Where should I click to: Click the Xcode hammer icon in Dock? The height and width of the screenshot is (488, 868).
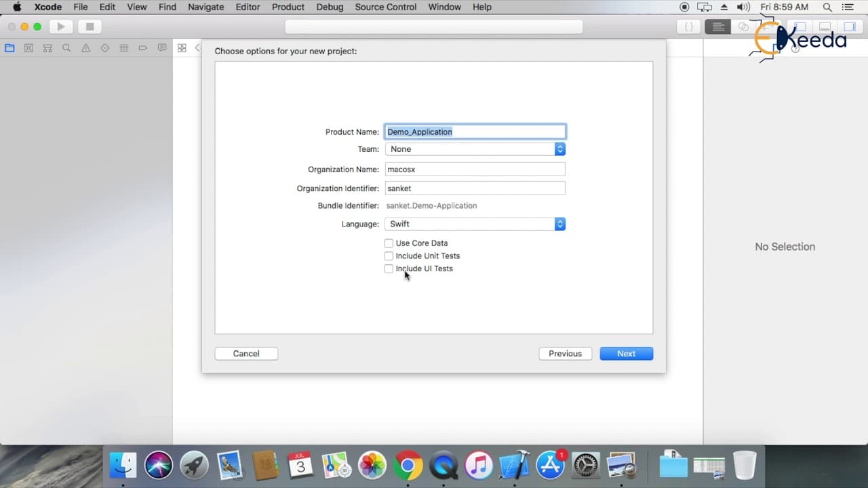(x=515, y=465)
